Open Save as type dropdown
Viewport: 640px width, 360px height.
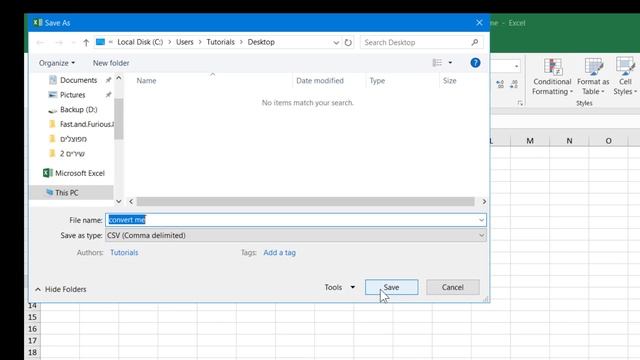pyautogui.click(x=296, y=236)
